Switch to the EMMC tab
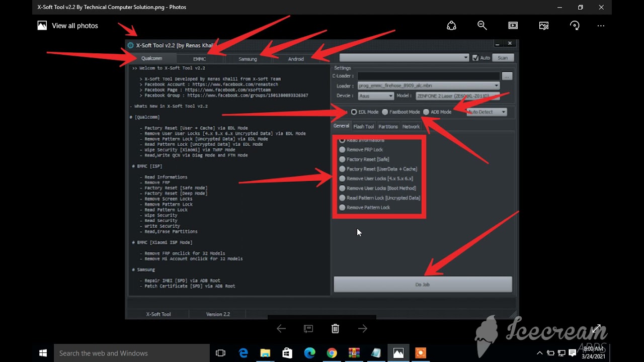This screenshot has width=644, height=362. (199, 59)
